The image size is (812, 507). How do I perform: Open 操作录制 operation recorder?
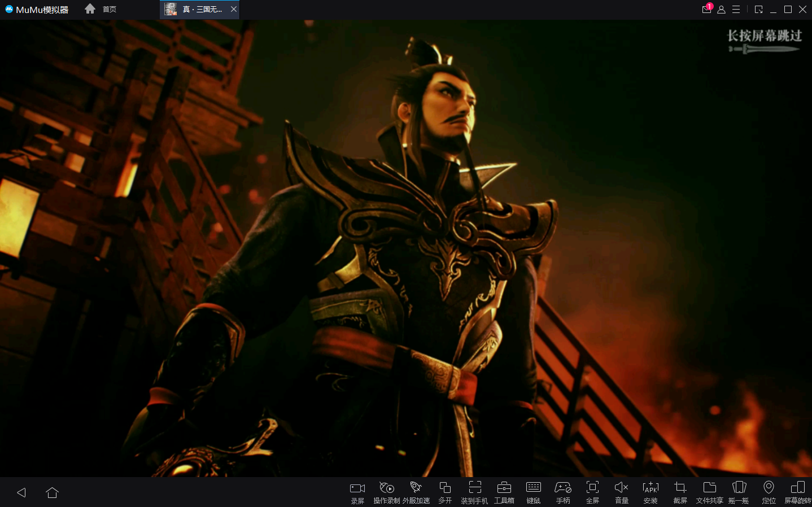pos(387,492)
